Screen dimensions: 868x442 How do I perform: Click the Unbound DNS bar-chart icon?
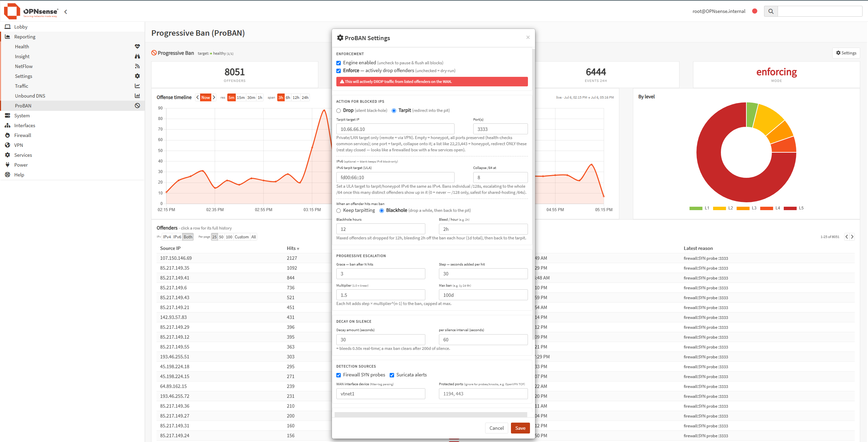point(137,96)
